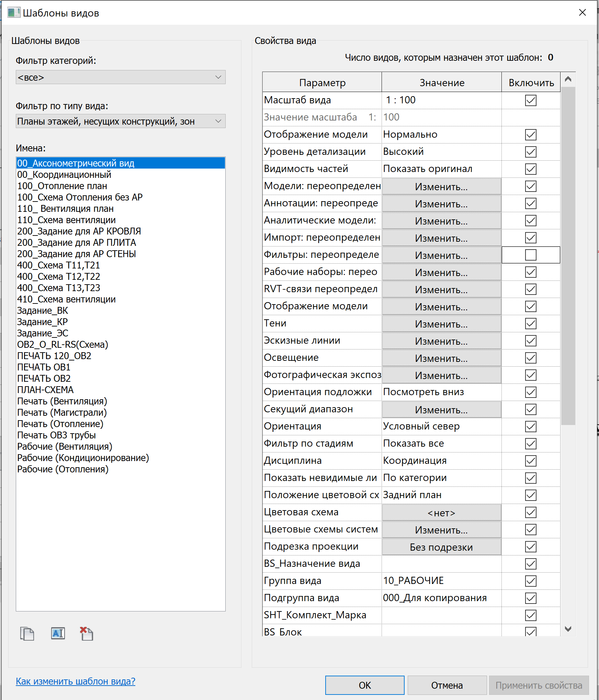
Task: Click the Revit icon in the title bar
Action: click(x=14, y=13)
